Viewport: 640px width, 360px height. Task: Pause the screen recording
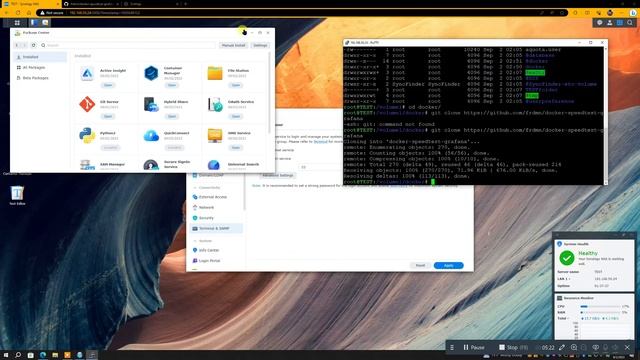pos(473,347)
